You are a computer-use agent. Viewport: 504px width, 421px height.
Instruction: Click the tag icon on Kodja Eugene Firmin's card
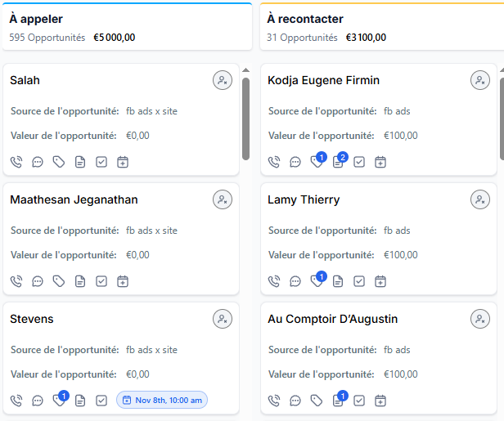317,162
